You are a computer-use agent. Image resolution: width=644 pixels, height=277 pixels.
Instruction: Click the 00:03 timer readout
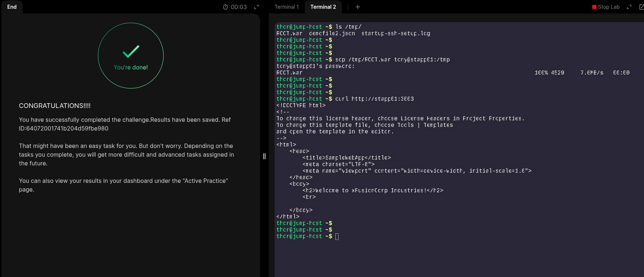click(x=239, y=7)
